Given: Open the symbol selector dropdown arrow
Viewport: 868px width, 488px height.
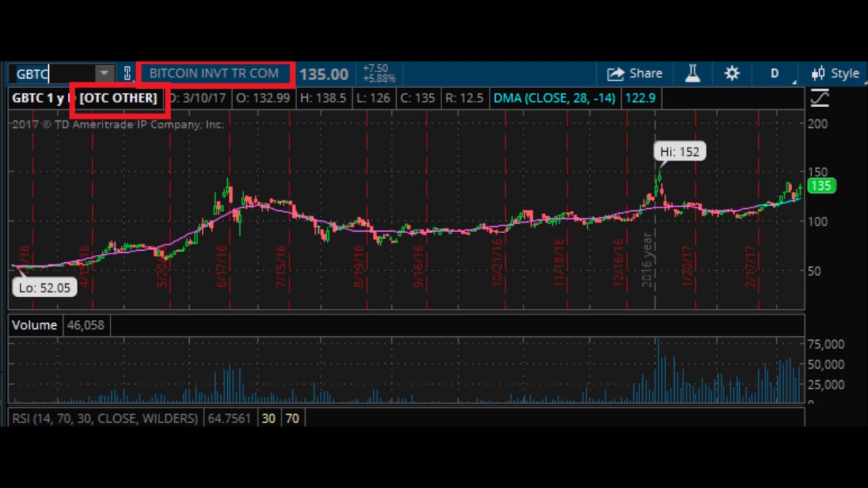Looking at the screenshot, I should tap(104, 74).
